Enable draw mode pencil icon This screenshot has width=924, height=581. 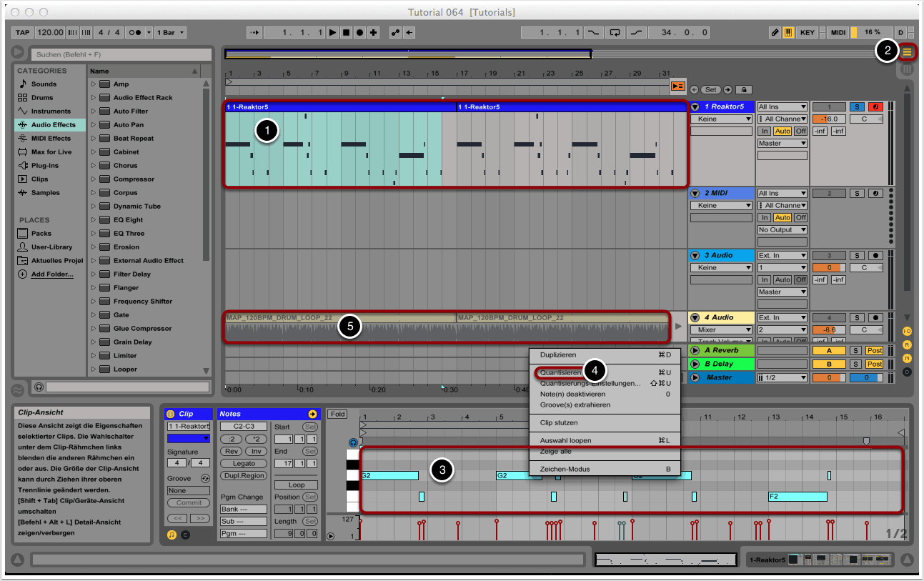(x=775, y=33)
